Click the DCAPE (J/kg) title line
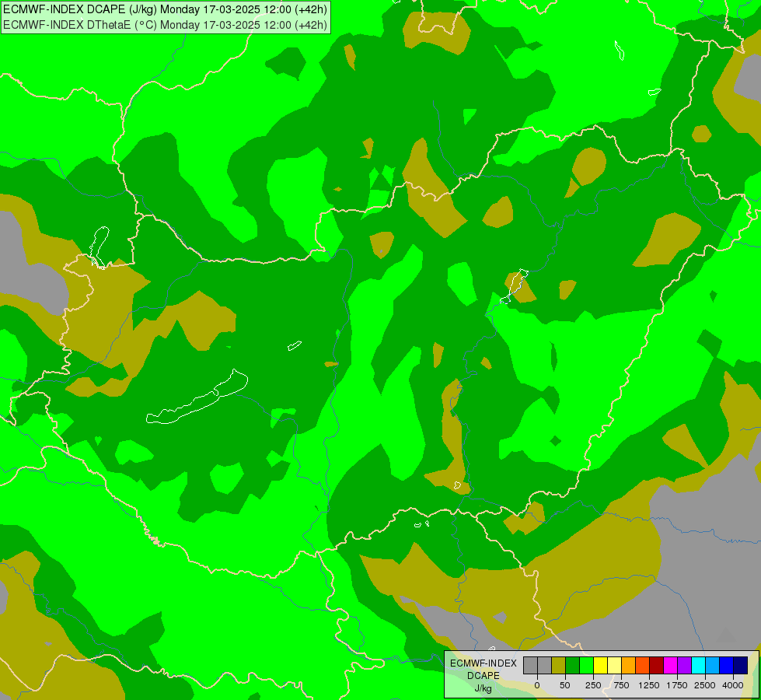The image size is (761, 700). pyautogui.click(x=165, y=9)
